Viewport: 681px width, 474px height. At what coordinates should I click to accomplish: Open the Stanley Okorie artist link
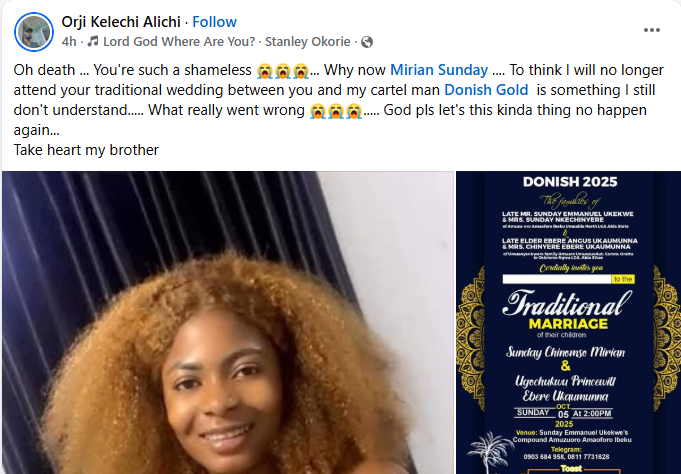point(307,42)
